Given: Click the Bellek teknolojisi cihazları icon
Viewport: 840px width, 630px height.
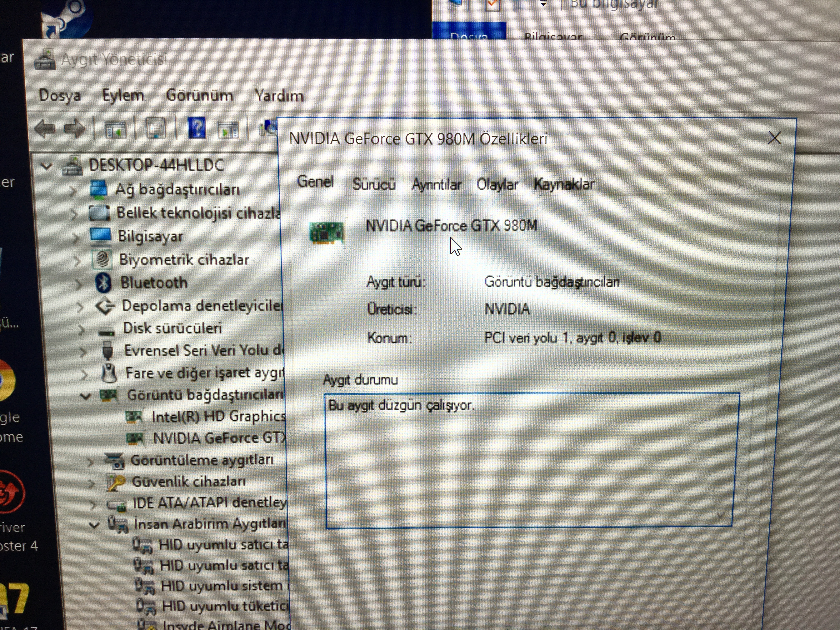Looking at the screenshot, I should 100,213.
